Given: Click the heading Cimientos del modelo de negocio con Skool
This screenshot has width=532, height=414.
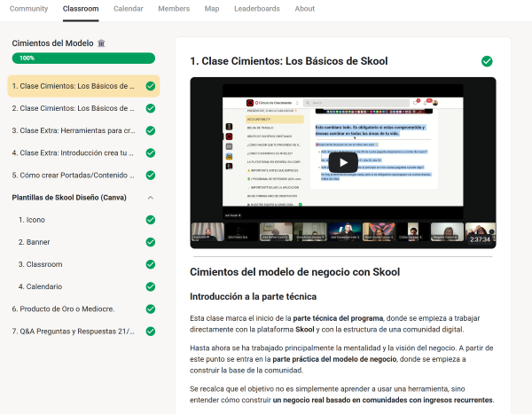Looking at the screenshot, I should [295, 272].
